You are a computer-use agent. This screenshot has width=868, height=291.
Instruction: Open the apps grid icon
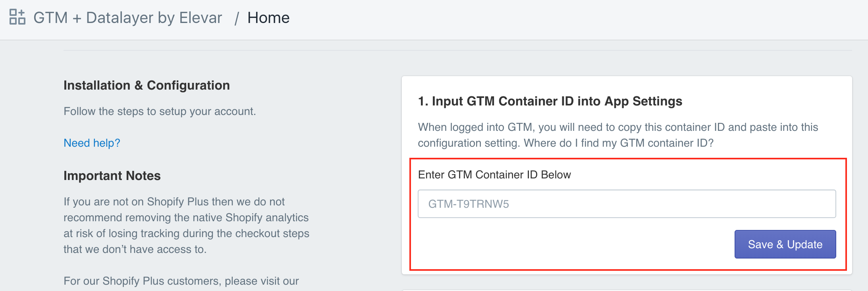click(x=17, y=17)
